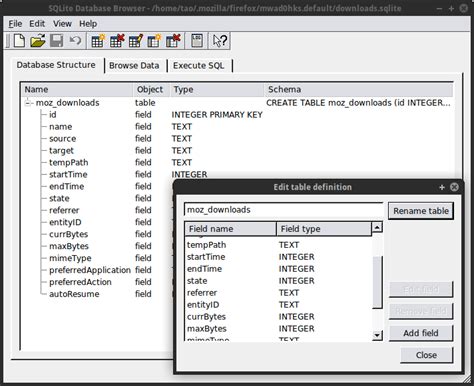Select endTime row in the edit dialog
Screen dimensions: 474x386
click(278, 269)
